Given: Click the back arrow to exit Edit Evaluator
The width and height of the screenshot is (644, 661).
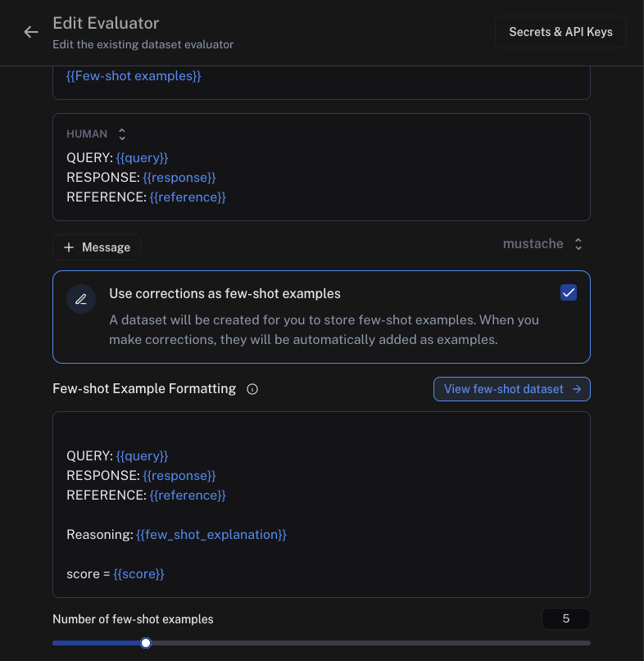Looking at the screenshot, I should click(30, 32).
